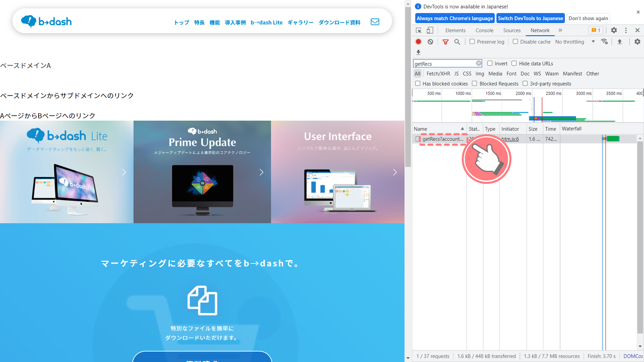644x362 pixels.
Task: Click Switch DevTools to Japanese button
Action: click(530, 18)
